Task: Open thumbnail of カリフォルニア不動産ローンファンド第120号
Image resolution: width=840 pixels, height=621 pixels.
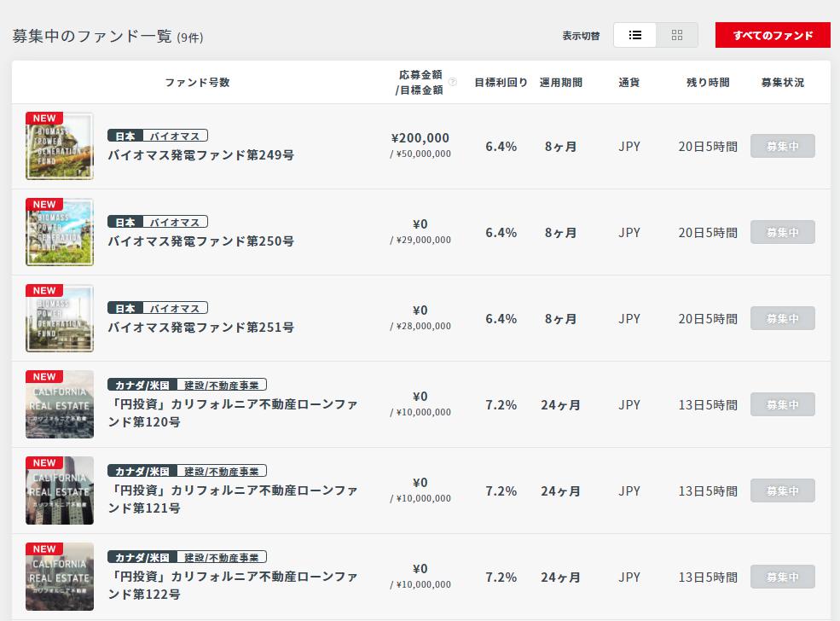Action: tap(60, 404)
